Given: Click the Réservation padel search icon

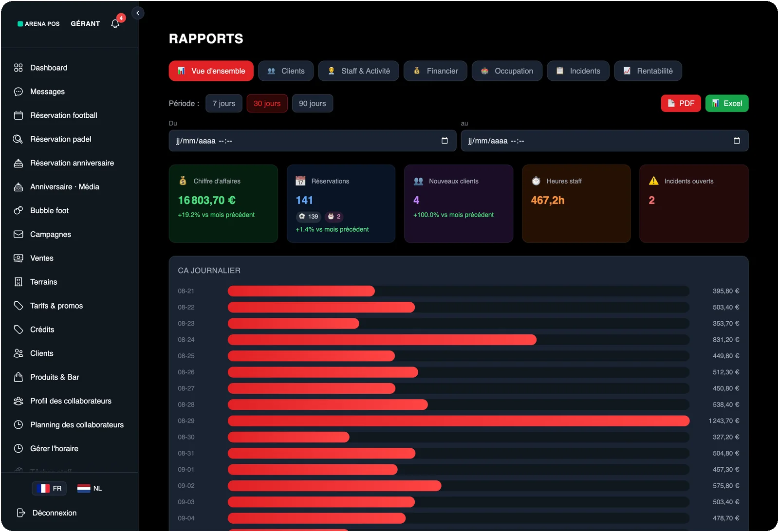Looking at the screenshot, I should [18, 139].
